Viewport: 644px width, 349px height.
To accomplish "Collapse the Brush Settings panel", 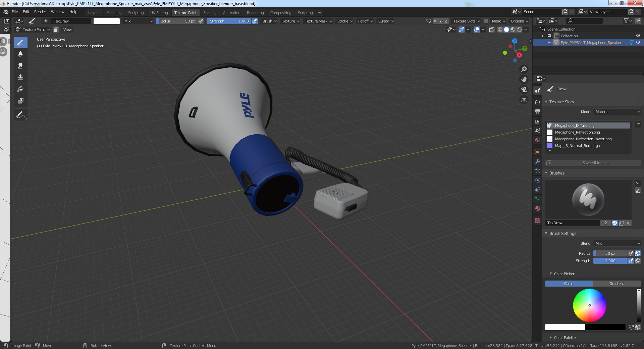I will point(546,234).
